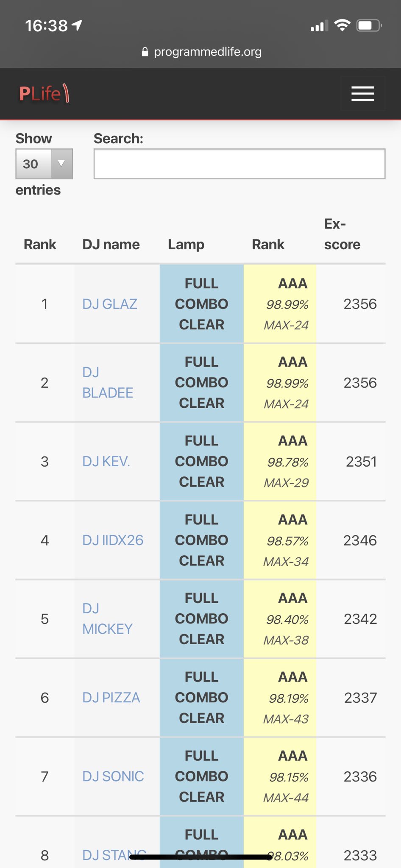The width and height of the screenshot is (401, 868).
Task: Open DJ KEV. profile link
Action: click(106, 462)
